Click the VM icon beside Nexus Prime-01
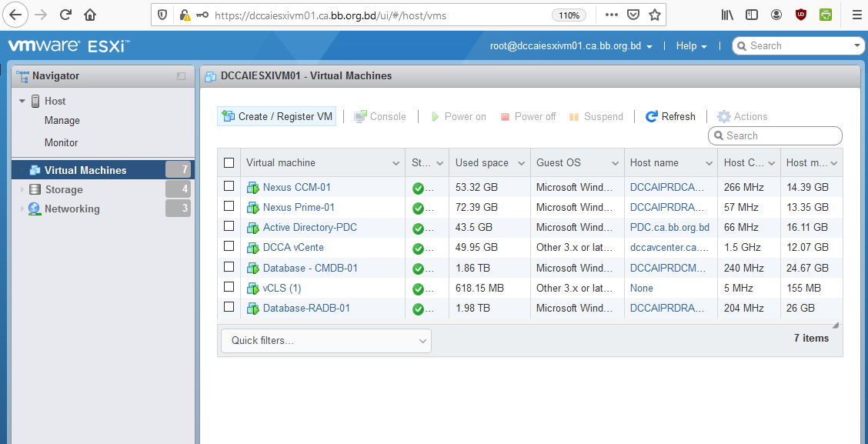Image resolution: width=868 pixels, height=444 pixels. pyautogui.click(x=253, y=209)
